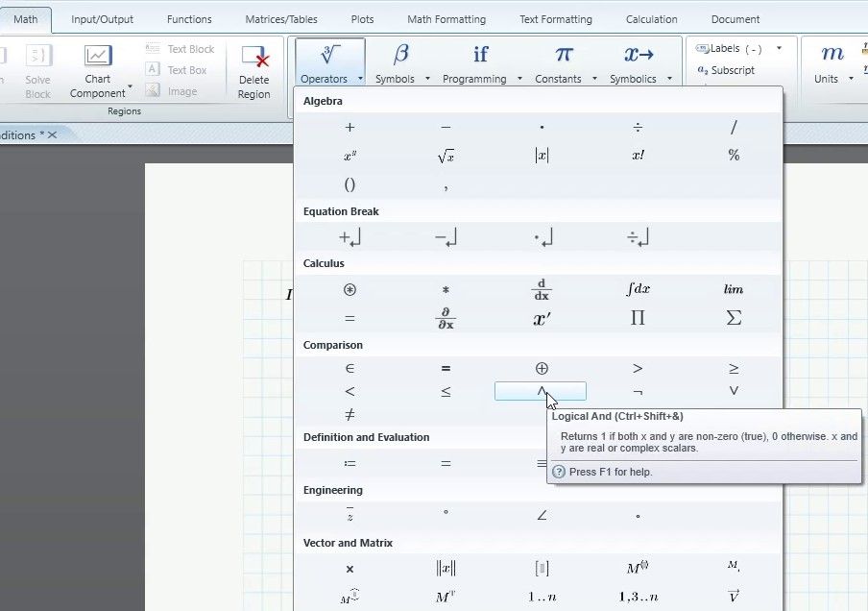
Task: Click the Subscript button
Action: click(726, 70)
